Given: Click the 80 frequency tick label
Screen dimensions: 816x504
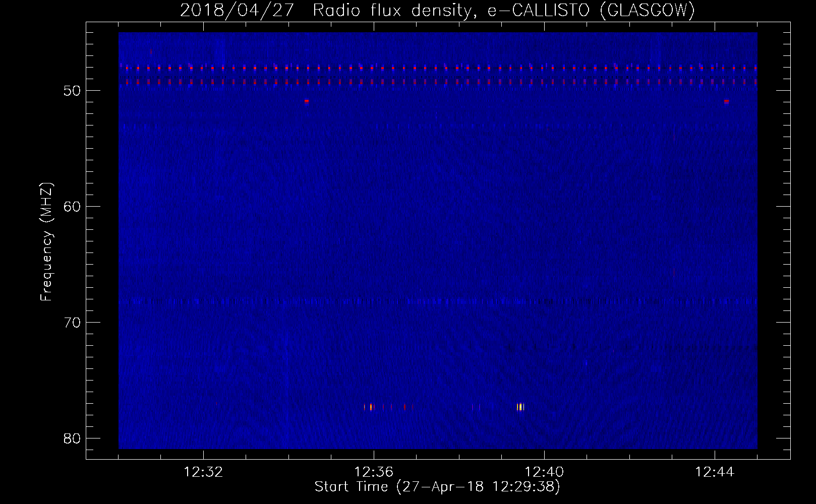Looking at the screenshot, I should coord(73,438).
